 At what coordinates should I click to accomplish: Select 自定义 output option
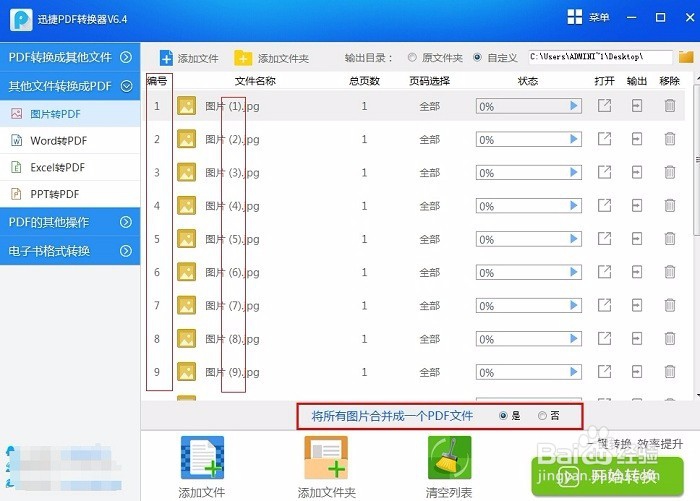495,58
